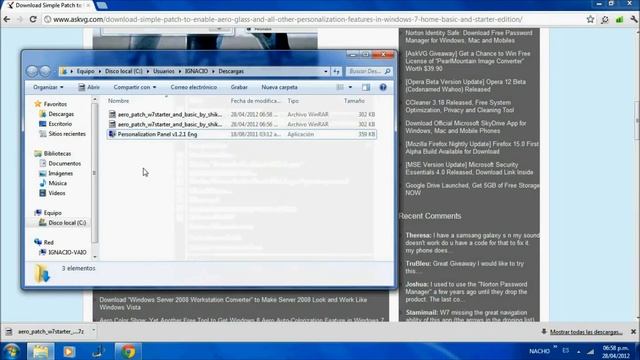Bookmark page with the star icon
Image resolution: width=640 pixels, height=360 pixels.
(590, 19)
